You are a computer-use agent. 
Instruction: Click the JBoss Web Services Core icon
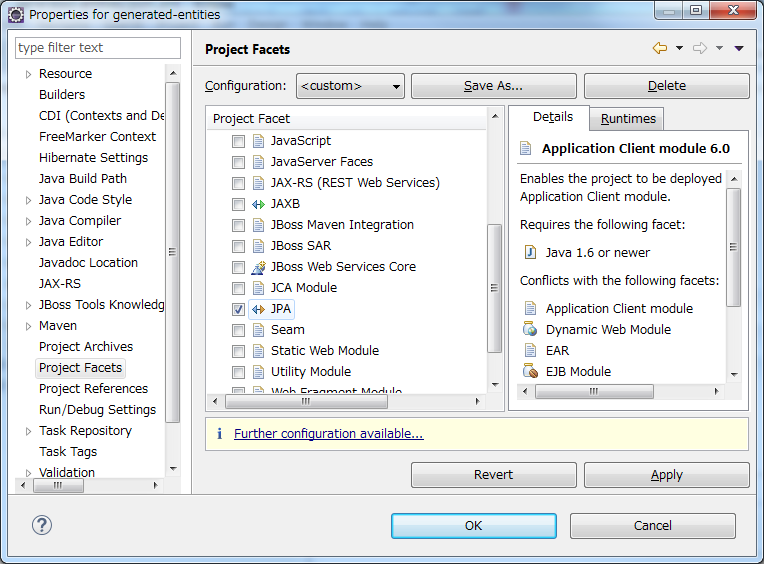point(258,267)
